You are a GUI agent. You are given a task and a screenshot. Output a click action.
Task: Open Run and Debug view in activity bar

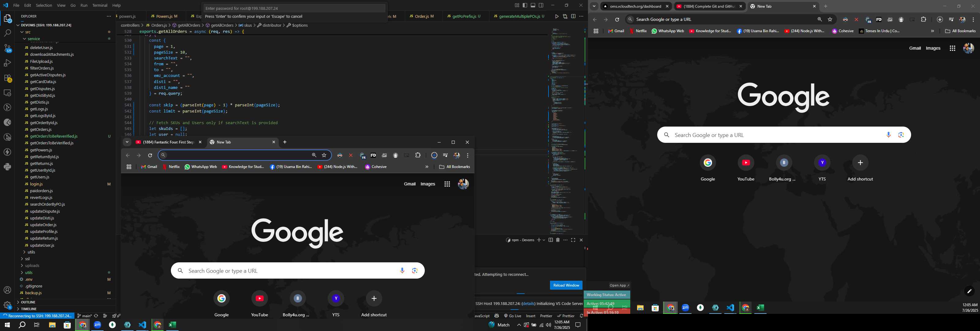pyautogui.click(x=7, y=63)
